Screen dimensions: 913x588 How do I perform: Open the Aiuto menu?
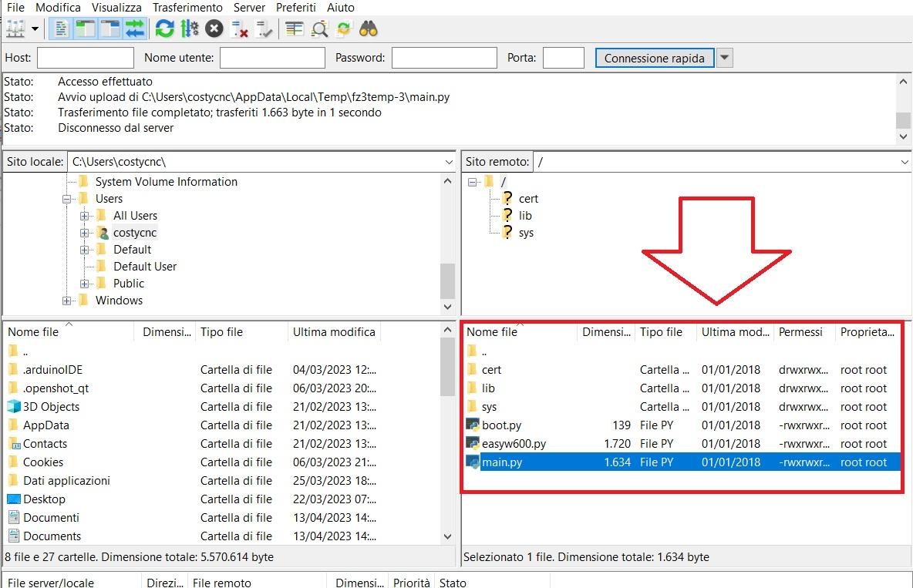341,8
